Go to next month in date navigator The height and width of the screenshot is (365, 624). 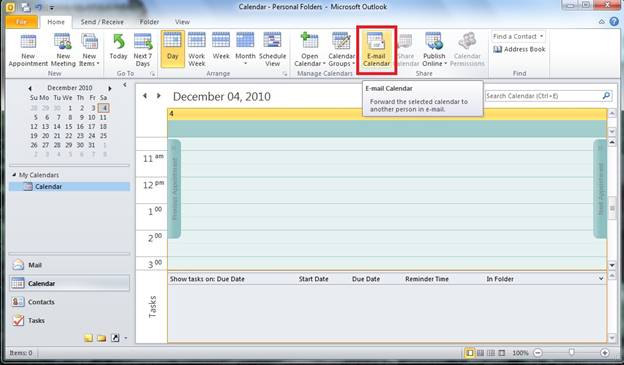click(110, 88)
